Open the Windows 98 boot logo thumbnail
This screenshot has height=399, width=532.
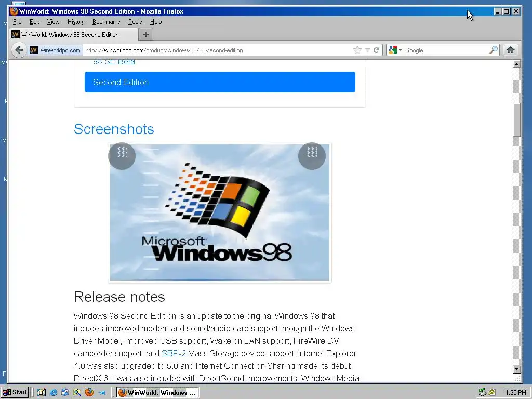pos(220,212)
